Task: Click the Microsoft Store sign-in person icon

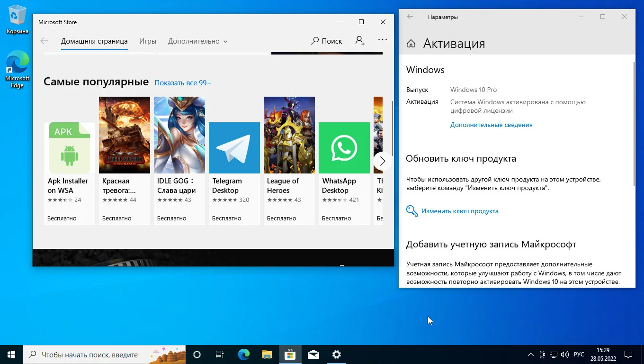Action: pos(360,41)
